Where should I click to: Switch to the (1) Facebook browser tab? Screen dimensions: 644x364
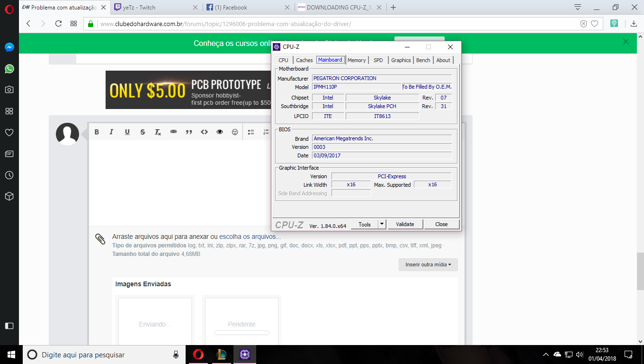248,7
